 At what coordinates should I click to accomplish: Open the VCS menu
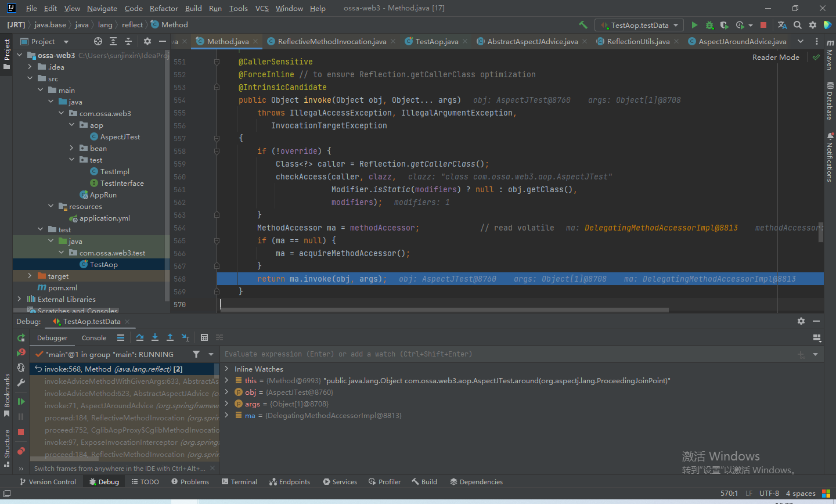point(262,8)
